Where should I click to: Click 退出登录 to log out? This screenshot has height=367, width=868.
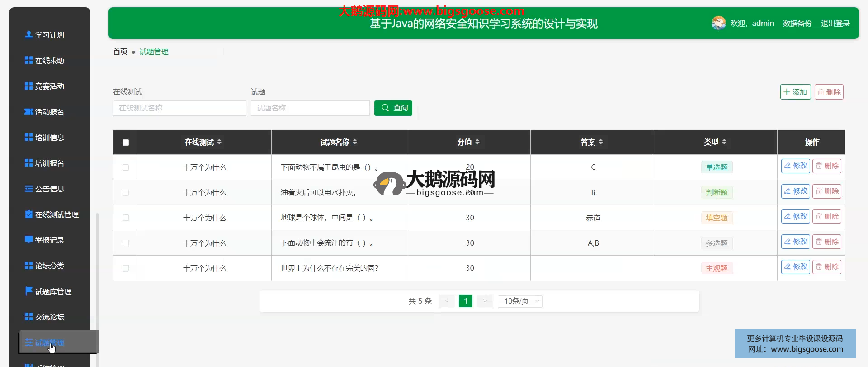click(835, 24)
